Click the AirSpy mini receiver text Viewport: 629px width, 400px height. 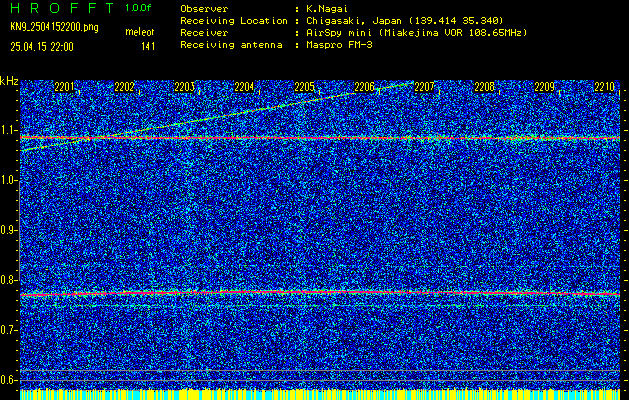(416, 33)
